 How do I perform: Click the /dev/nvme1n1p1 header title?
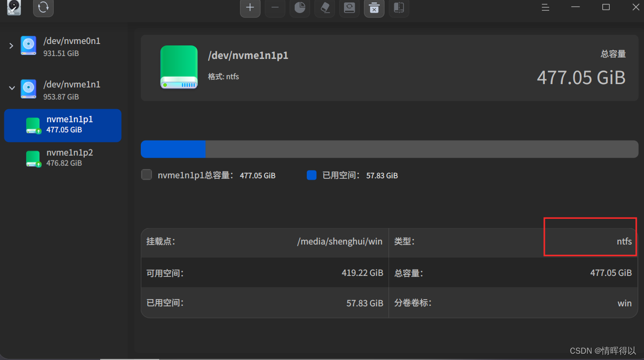tap(248, 56)
